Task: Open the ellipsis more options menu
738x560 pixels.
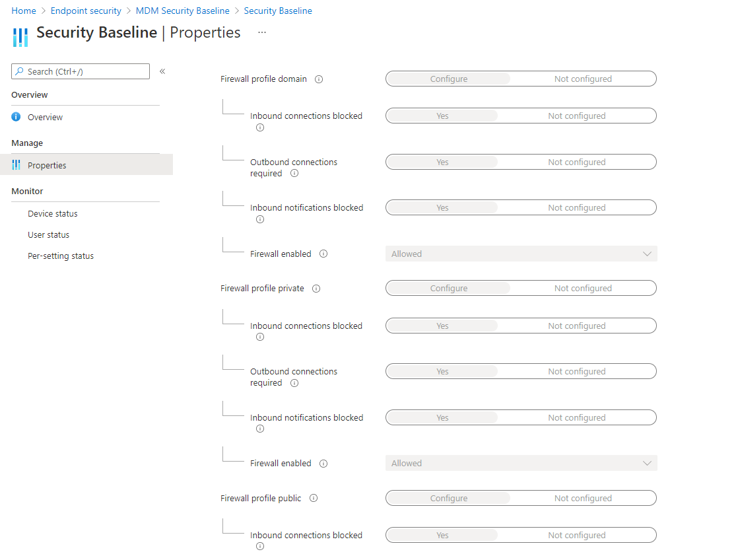Action: 262,32
